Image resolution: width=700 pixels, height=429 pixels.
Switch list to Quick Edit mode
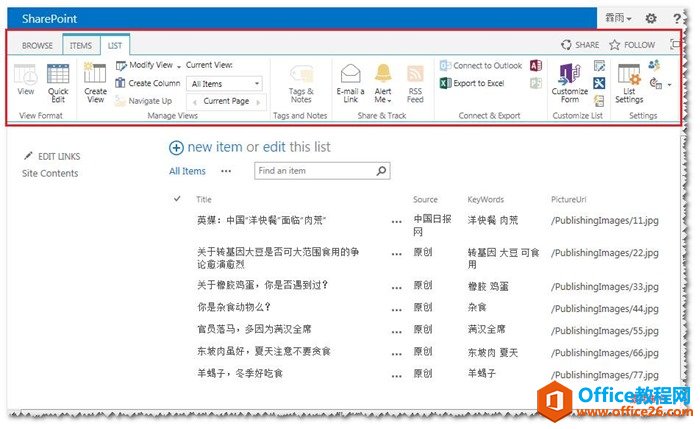58,83
